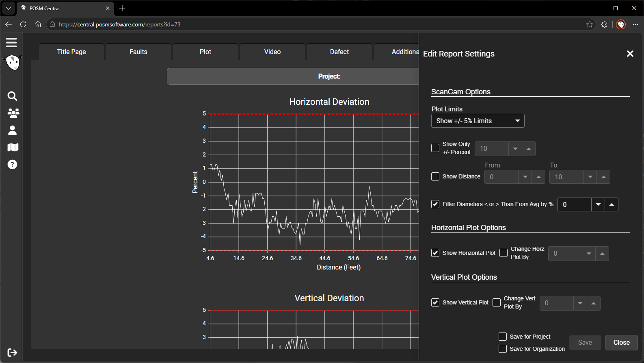The height and width of the screenshot is (363, 644).
Task: Open the hamburger menu in the sidebar
Action: 11,42
